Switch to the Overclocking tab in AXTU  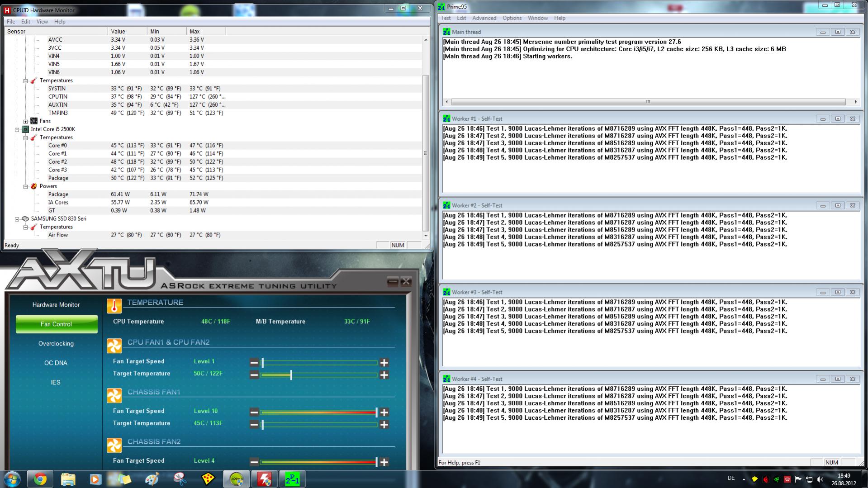point(56,344)
